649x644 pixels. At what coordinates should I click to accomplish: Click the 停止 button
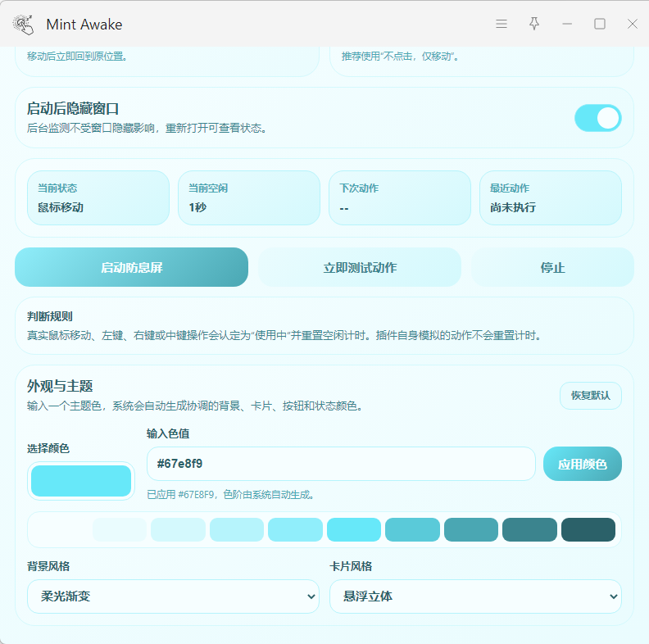pyautogui.click(x=552, y=267)
